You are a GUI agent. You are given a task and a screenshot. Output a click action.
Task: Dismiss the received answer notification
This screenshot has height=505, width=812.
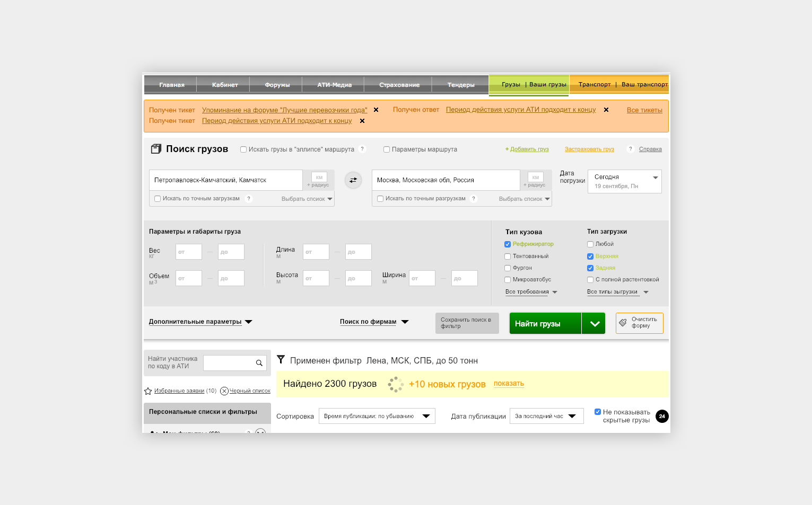point(606,110)
